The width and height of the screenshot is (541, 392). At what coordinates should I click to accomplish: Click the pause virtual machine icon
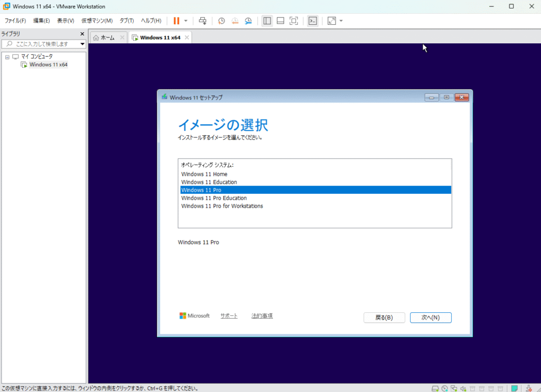pyautogui.click(x=176, y=21)
